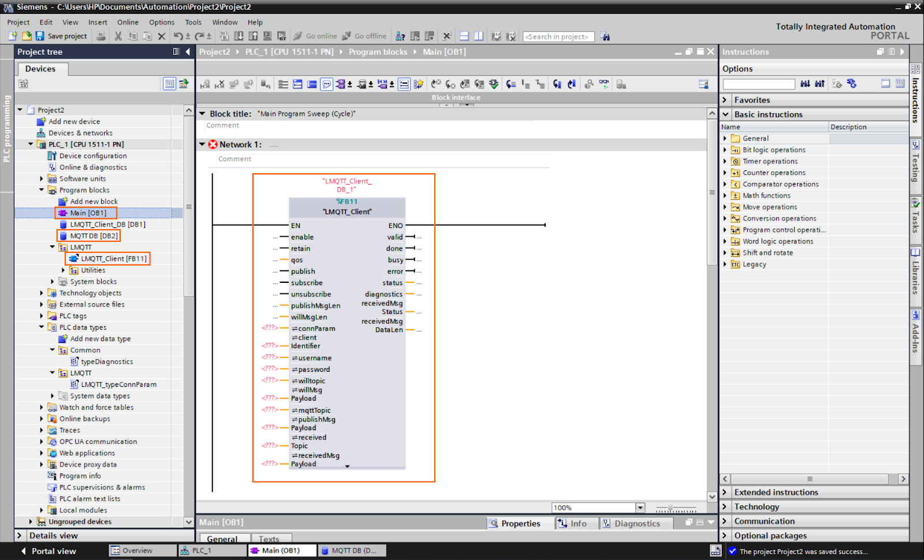The image size is (924, 560).
Task: Switch to Portal view
Action: [x=50, y=551]
